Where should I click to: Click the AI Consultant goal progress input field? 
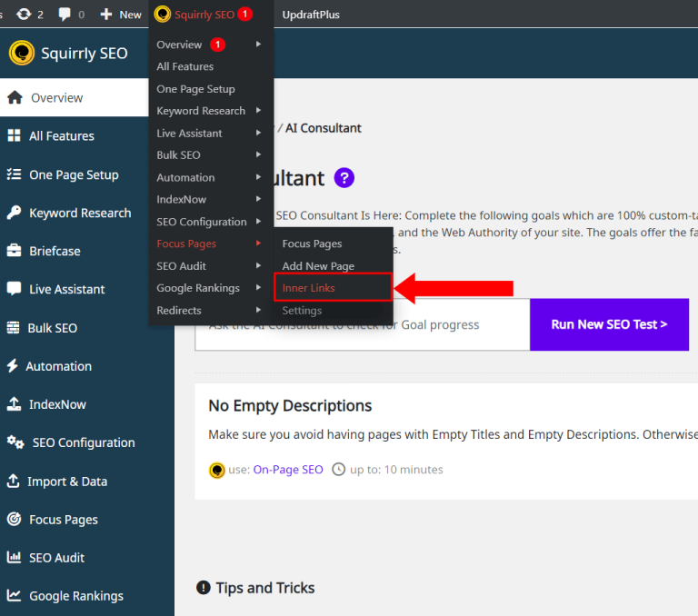pyautogui.click(x=362, y=324)
